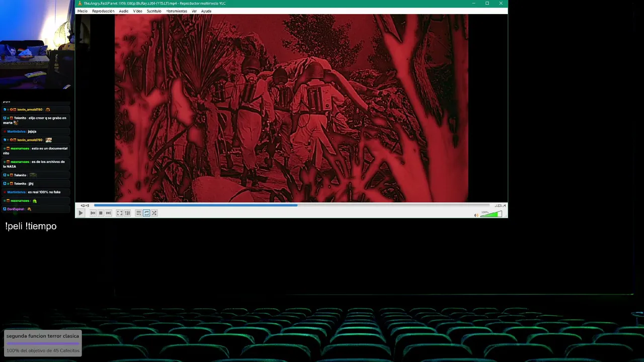The width and height of the screenshot is (644, 362).
Task: Click the red movie video frame
Action: (x=291, y=108)
